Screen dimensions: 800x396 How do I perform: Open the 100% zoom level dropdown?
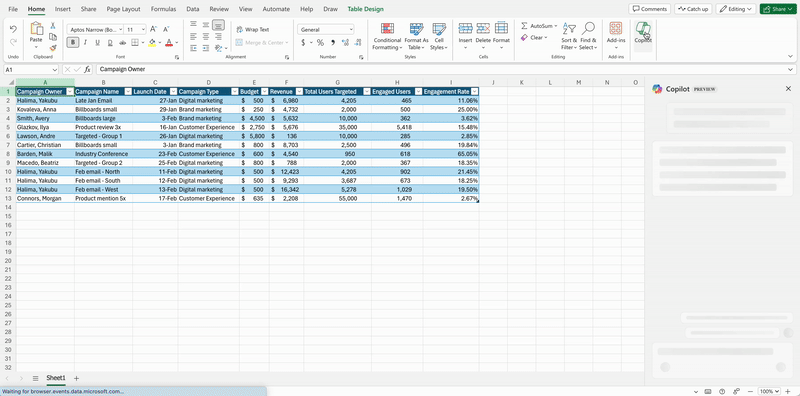[x=769, y=391]
